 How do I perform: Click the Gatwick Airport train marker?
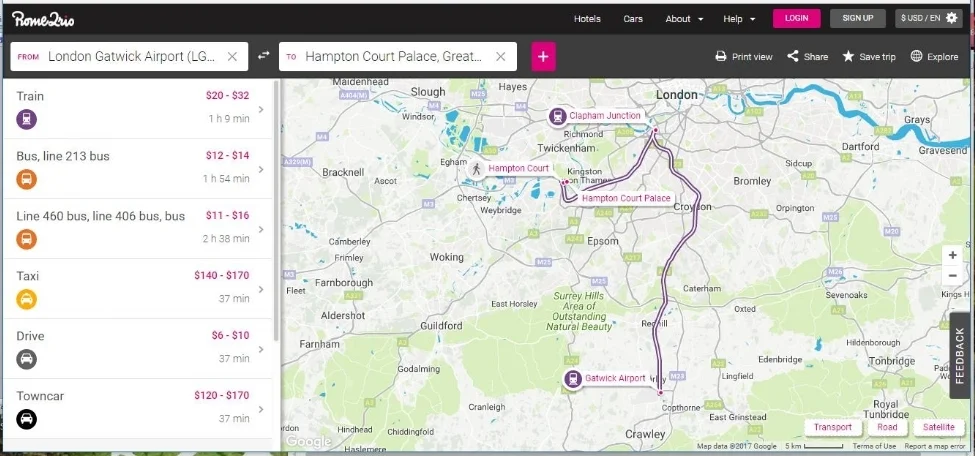click(x=573, y=378)
